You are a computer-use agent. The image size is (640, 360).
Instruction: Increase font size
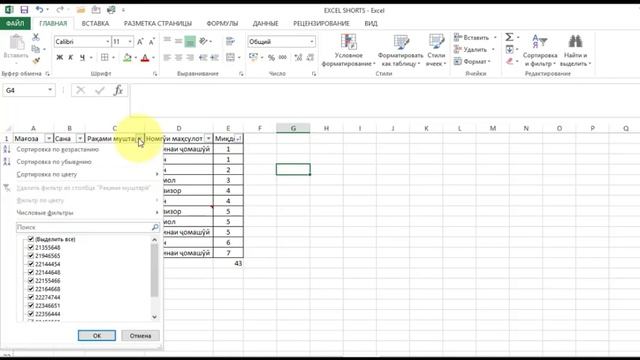click(140, 42)
